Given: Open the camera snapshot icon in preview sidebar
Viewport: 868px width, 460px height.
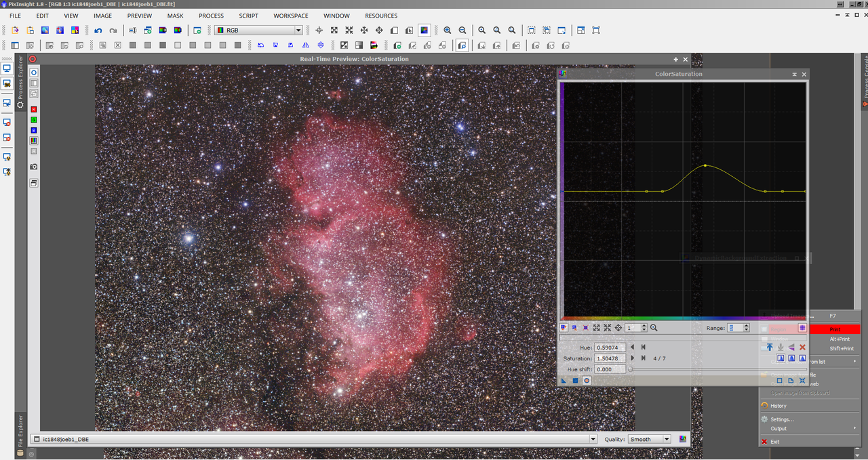Looking at the screenshot, I should 34,167.
